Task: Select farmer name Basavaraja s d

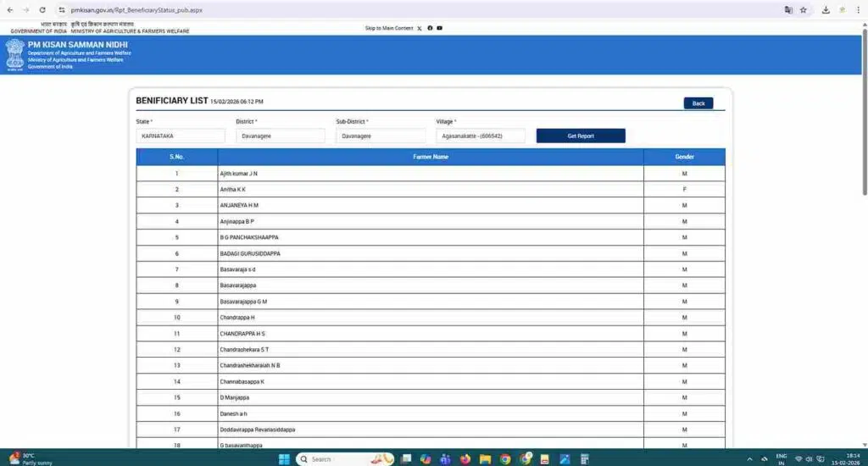Action: pos(237,269)
